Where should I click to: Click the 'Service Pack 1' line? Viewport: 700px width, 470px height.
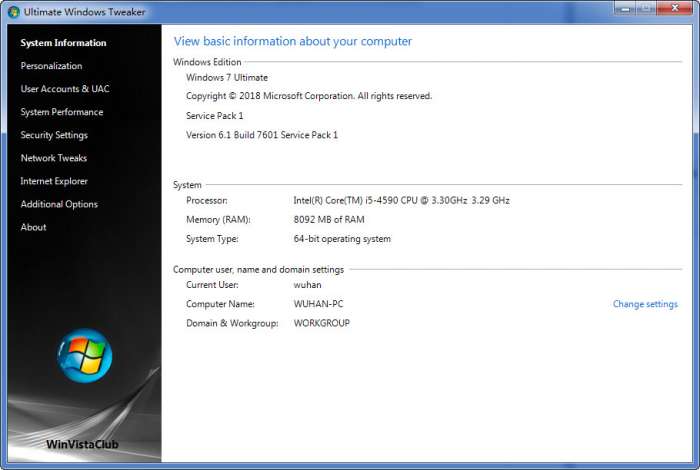(215, 116)
